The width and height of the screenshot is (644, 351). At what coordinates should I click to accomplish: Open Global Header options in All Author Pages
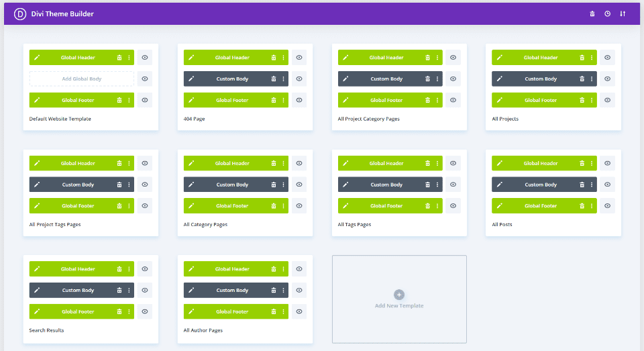(283, 269)
